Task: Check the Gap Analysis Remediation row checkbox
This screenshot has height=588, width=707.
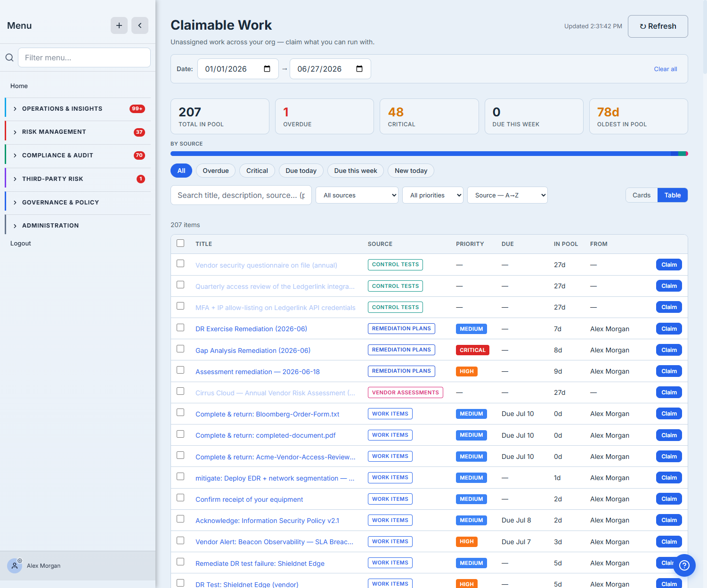Action: click(x=180, y=349)
